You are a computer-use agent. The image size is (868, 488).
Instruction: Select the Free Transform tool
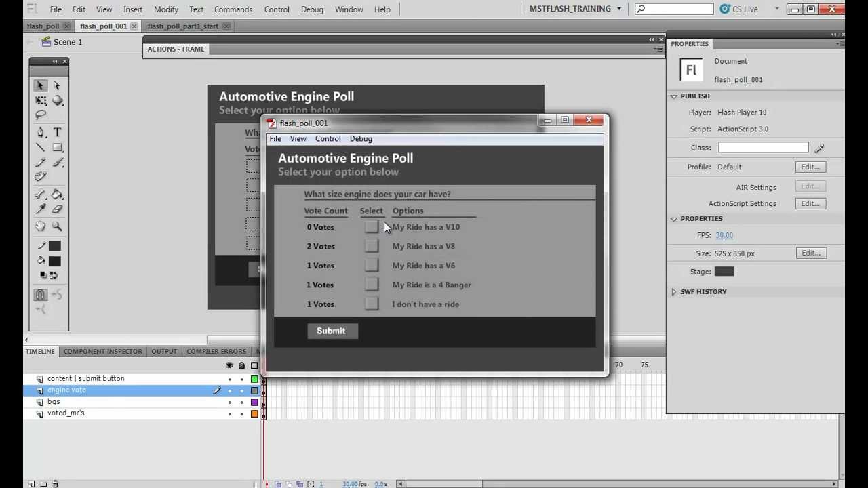tap(41, 100)
